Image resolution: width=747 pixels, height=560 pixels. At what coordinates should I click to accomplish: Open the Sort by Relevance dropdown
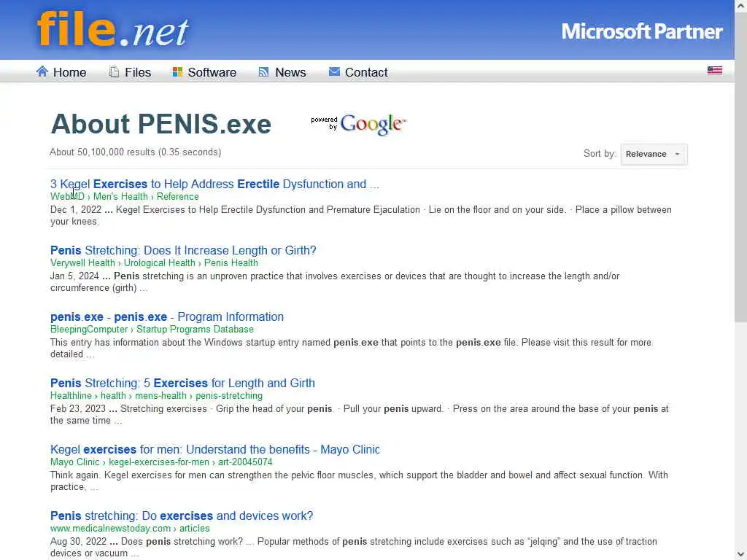coord(653,154)
